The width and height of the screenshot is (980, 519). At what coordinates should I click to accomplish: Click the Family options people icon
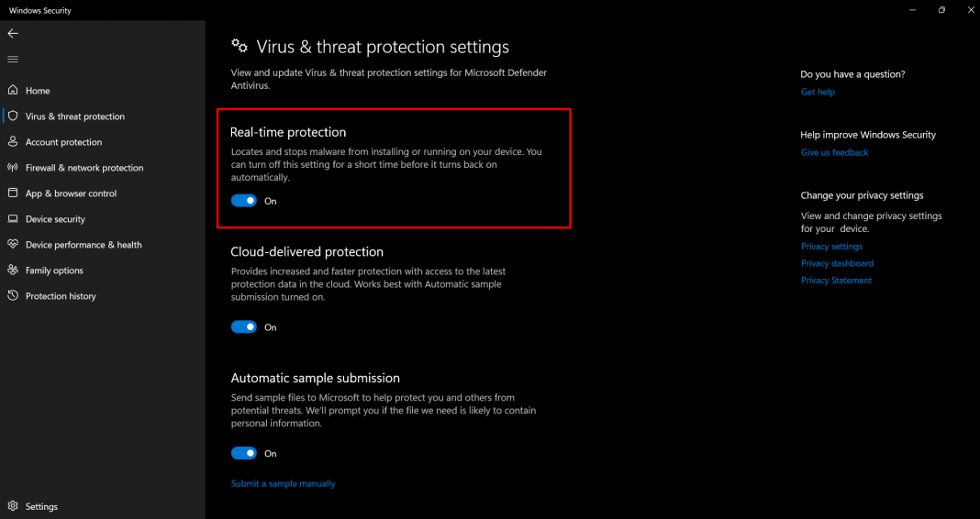(13, 271)
